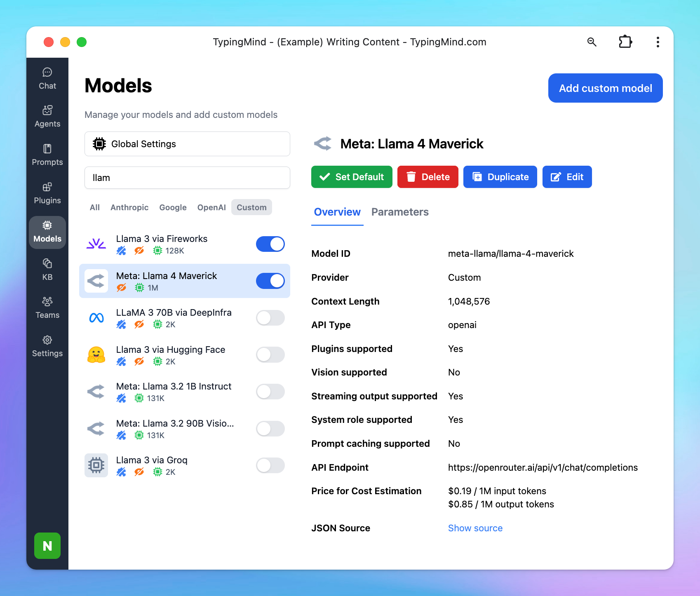Click the openrouter.ai API endpoint URL
700x596 pixels.
[x=543, y=467]
